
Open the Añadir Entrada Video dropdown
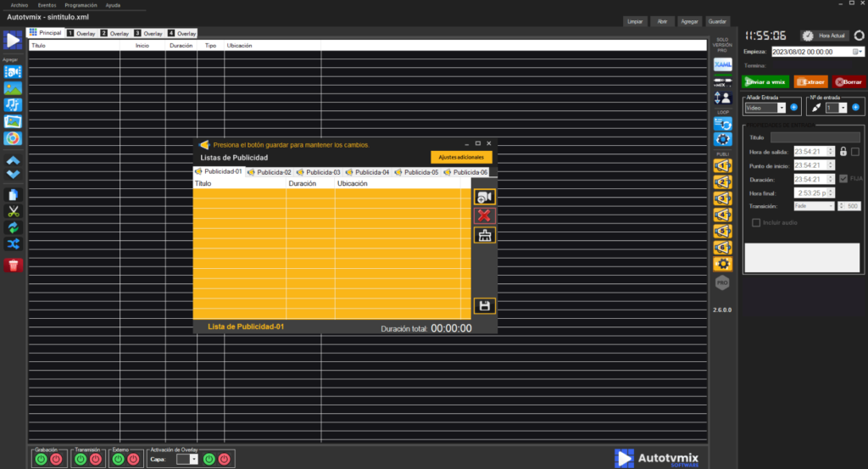tap(764, 108)
